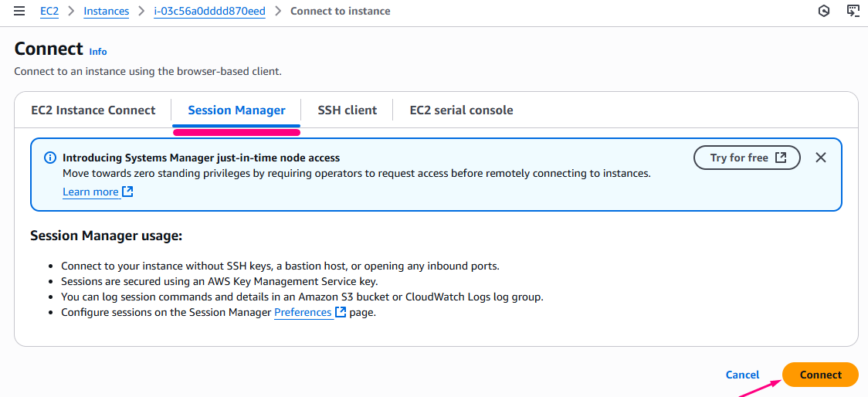
Task: Go to Instances breadcrumb link
Action: tap(106, 12)
